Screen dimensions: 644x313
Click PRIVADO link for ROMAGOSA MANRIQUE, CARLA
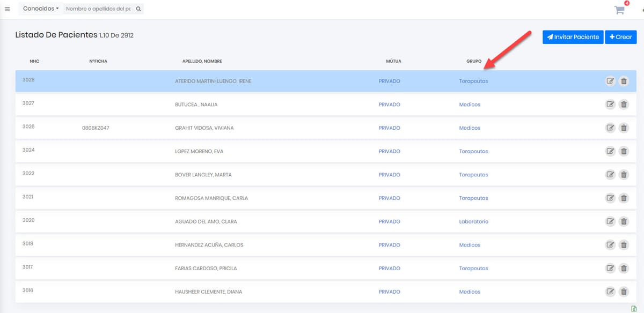[389, 198]
